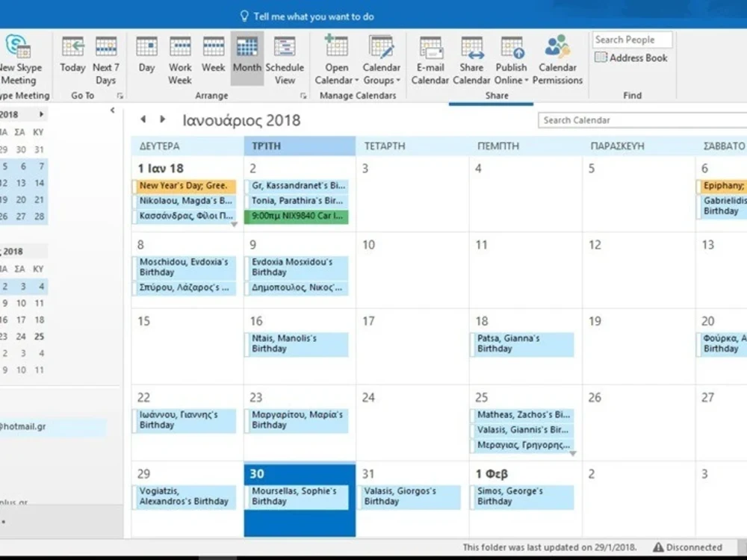
Task: Open Gabrielidis Birthday on January 6
Action: tap(722, 206)
